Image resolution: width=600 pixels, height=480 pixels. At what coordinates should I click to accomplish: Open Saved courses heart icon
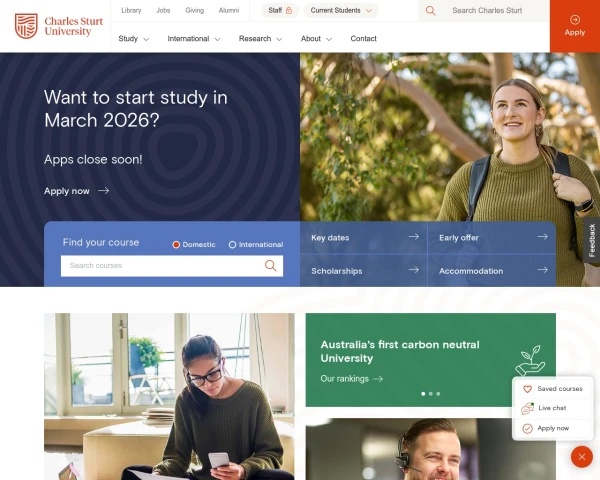click(x=527, y=389)
